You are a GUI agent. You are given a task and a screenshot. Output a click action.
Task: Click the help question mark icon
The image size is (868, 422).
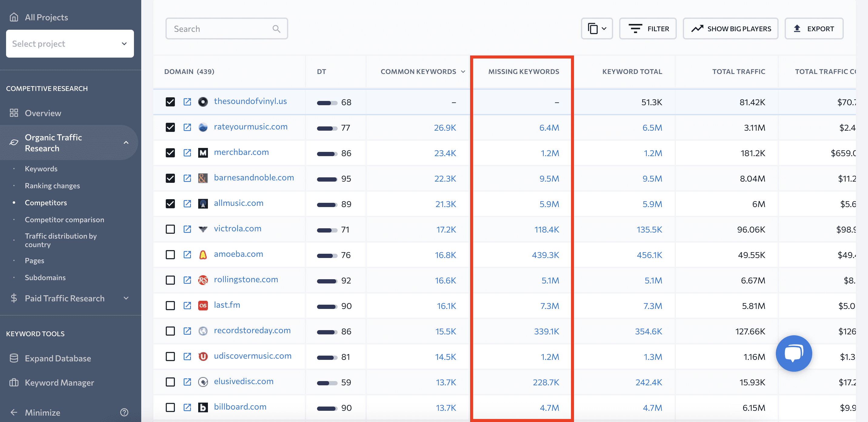tap(124, 412)
